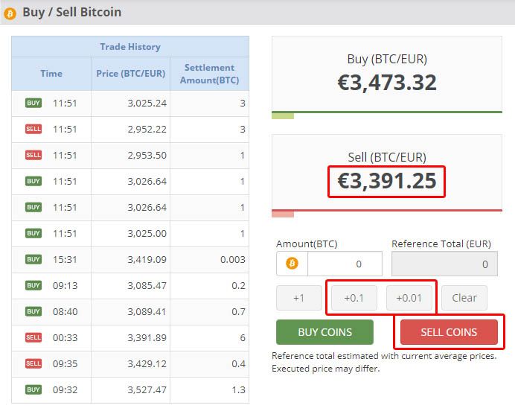The width and height of the screenshot is (515, 420).
Task: Click the settlement amount 0.4
Action: point(238,363)
